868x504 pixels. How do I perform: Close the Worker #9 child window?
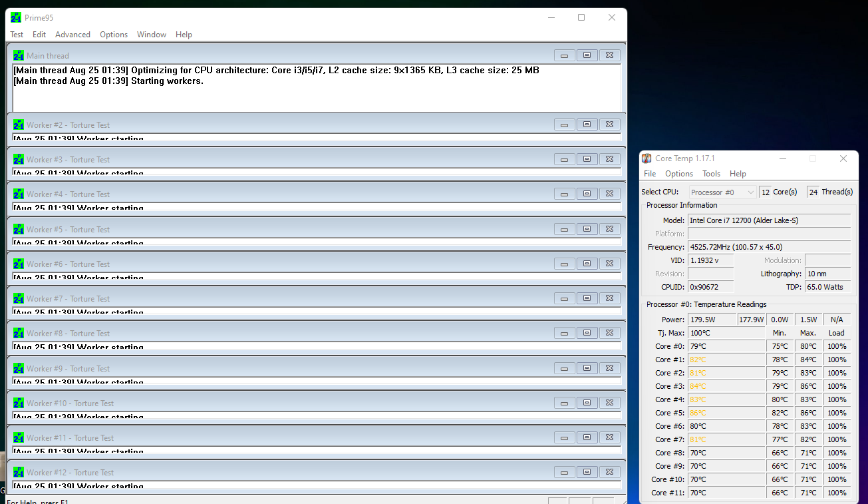(610, 368)
